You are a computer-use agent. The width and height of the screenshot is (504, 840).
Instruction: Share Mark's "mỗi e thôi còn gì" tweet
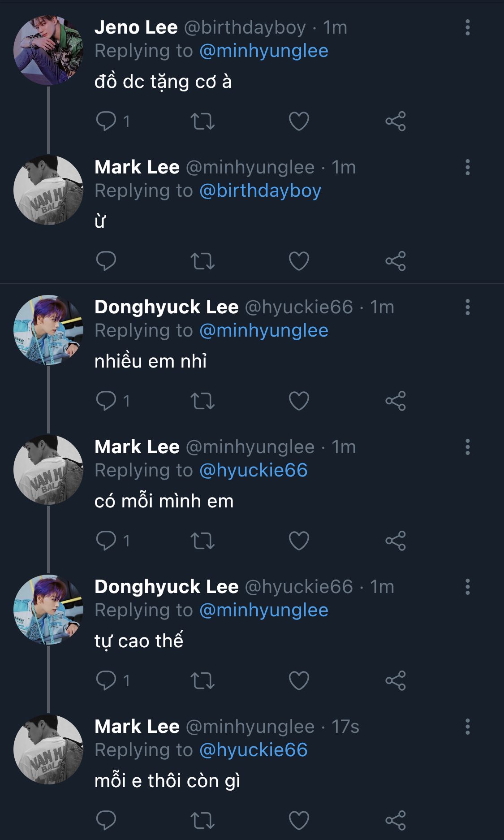click(395, 820)
